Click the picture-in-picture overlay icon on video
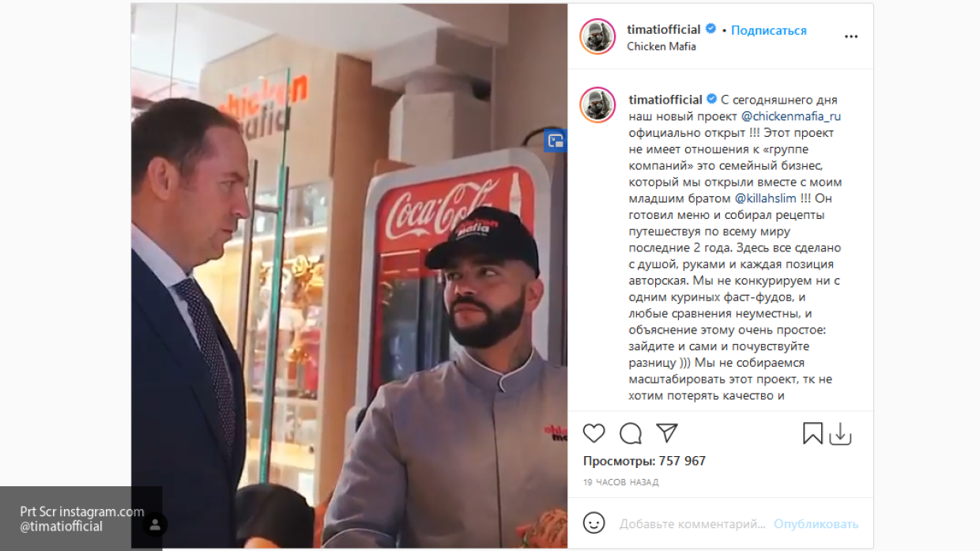Viewport: 980px width, 551px height. coord(556,141)
